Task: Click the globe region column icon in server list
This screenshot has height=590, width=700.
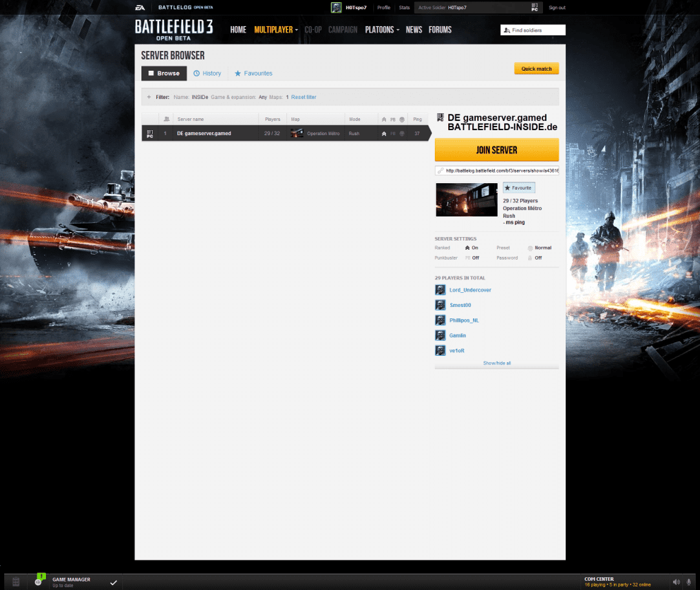Action: 402,119
